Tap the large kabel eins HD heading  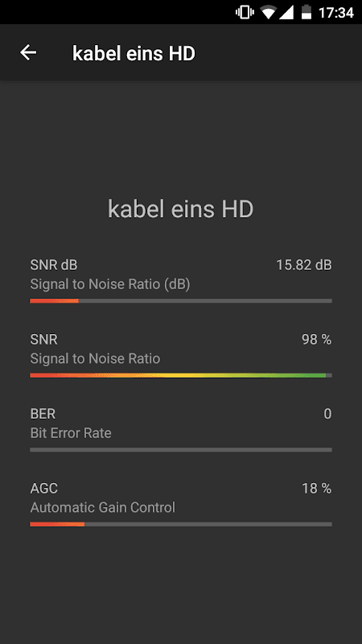tap(180, 209)
